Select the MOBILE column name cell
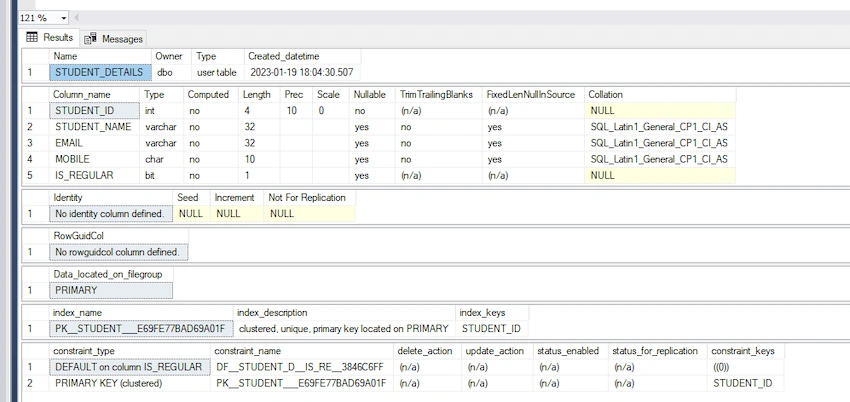 [94, 159]
